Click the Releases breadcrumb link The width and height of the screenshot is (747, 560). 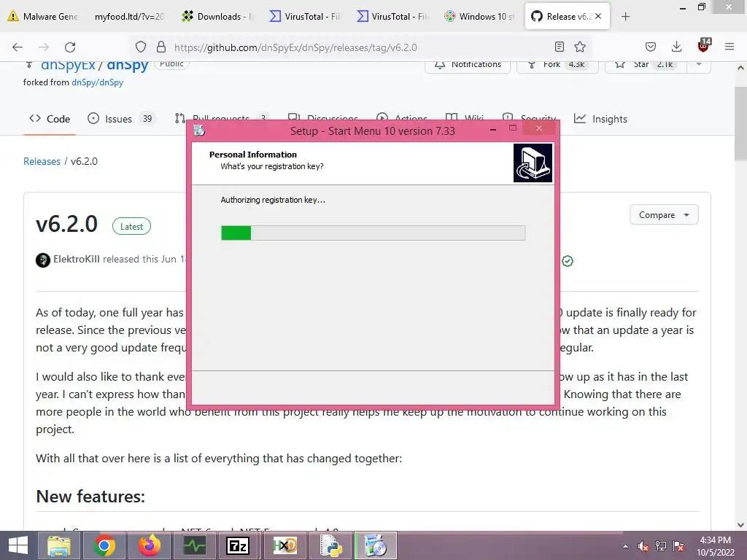click(x=42, y=161)
